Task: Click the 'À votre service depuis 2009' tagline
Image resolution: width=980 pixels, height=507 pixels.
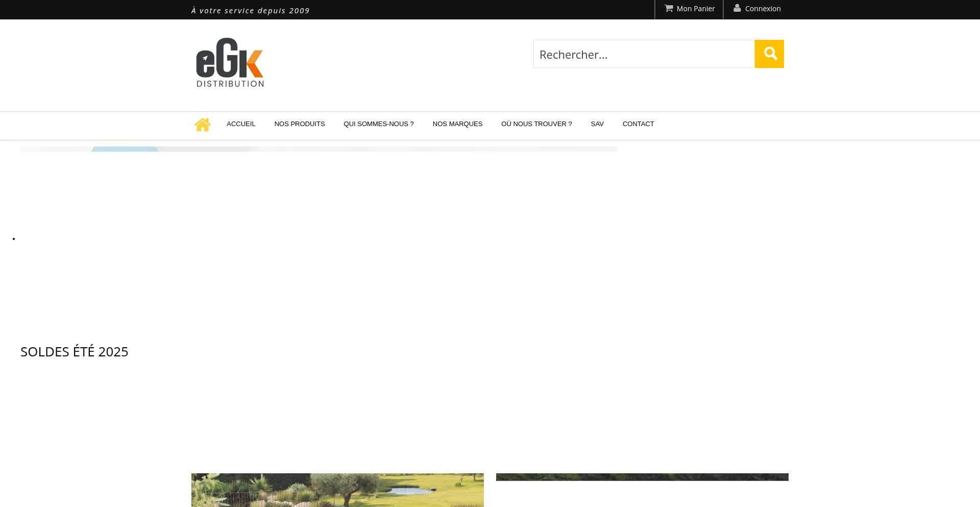Action: coord(251,10)
